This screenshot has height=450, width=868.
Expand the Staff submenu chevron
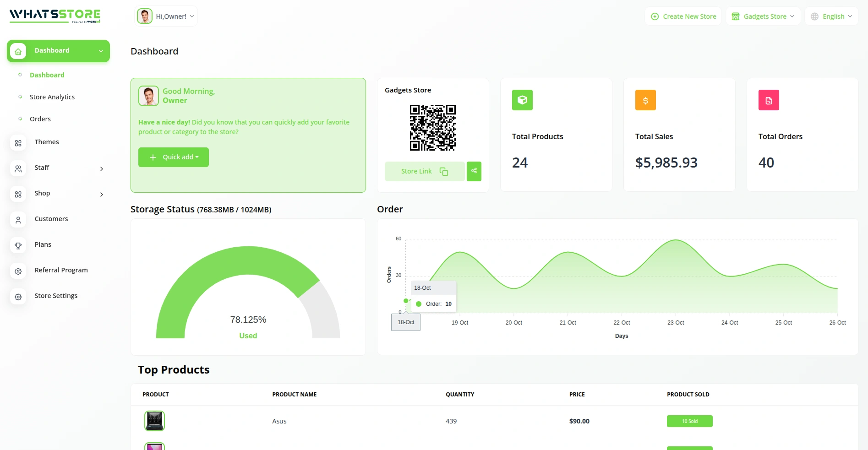click(x=101, y=169)
